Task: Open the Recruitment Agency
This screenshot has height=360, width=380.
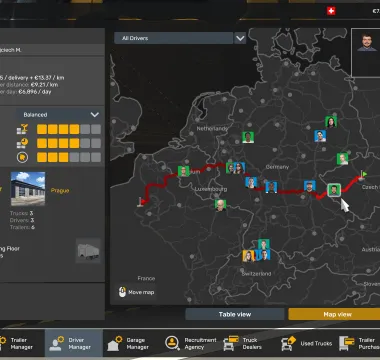Action: [x=191, y=343]
